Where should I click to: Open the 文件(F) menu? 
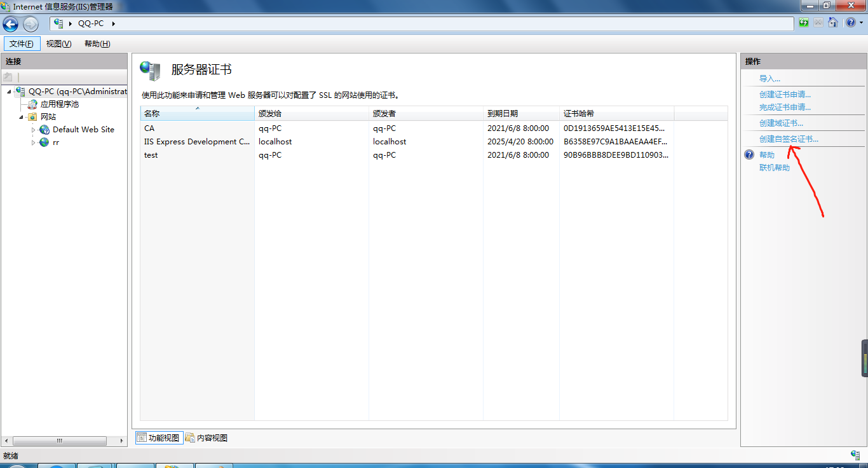[22, 44]
